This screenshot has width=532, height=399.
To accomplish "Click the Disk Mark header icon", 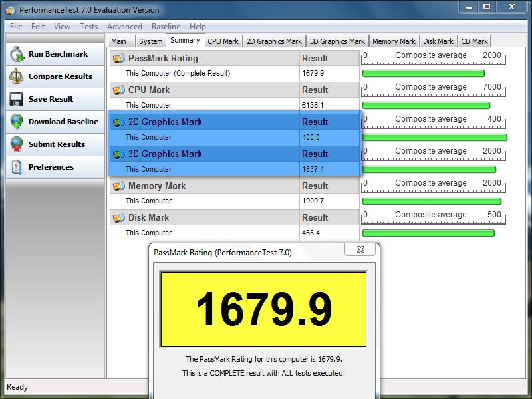I will click(119, 218).
